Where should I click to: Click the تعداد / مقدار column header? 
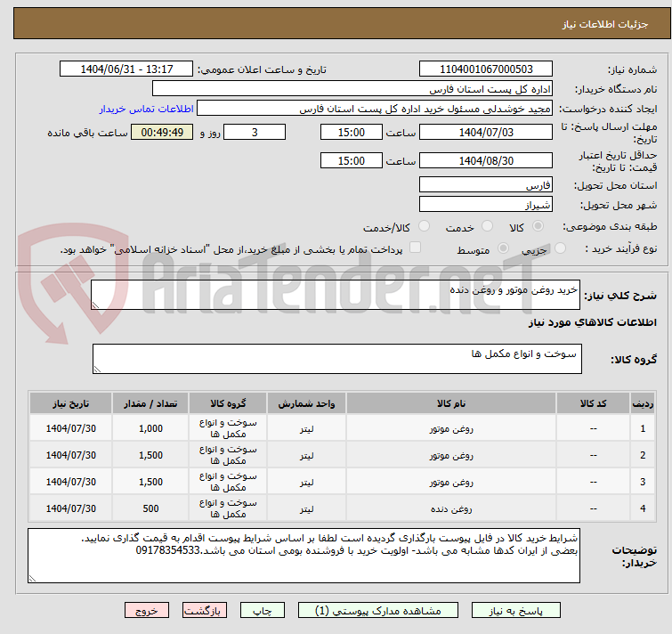pyautogui.click(x=150, y=403)
